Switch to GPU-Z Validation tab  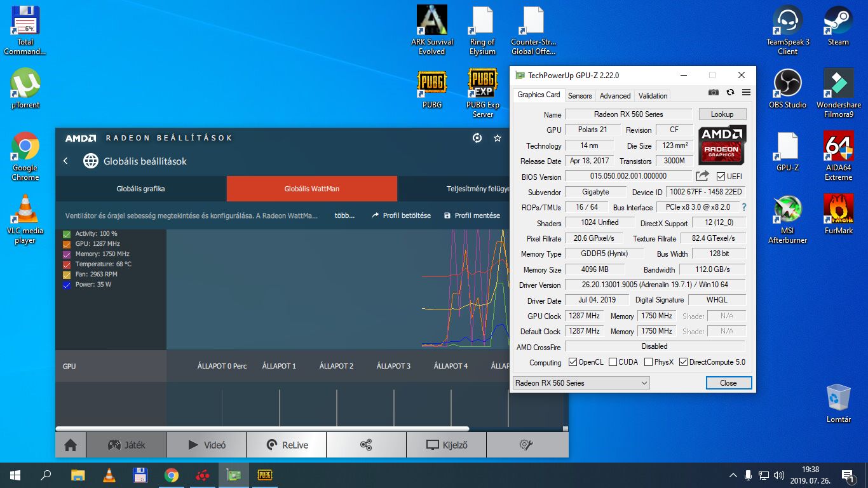point(653,95)
